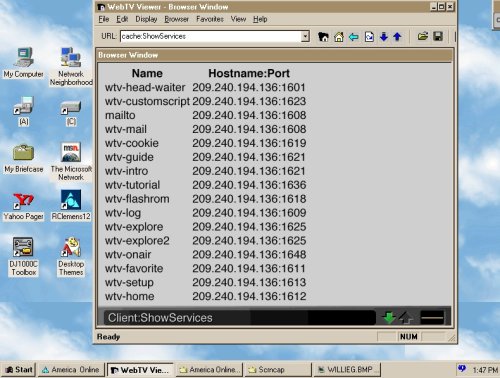The image size is (500, 378).
Task: Click the taskbar clock showing 1:47 PM
Action: point(484,370)
